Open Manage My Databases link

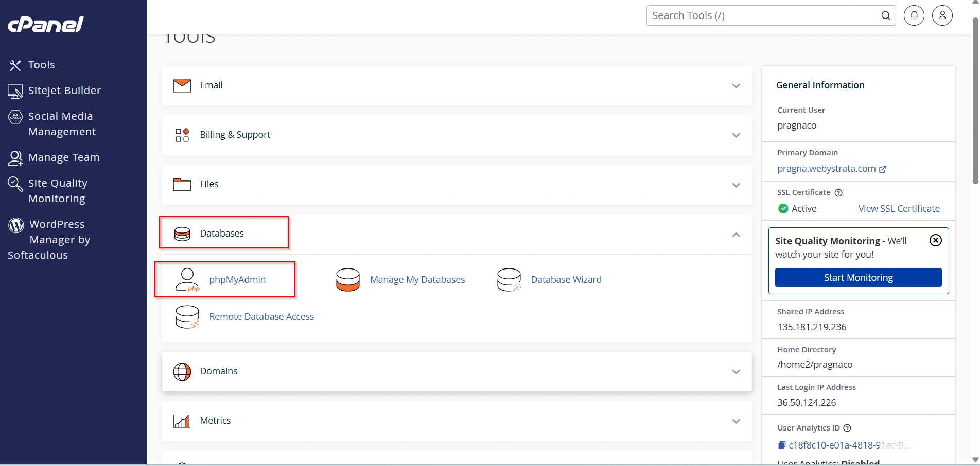[x=417, y=280]
